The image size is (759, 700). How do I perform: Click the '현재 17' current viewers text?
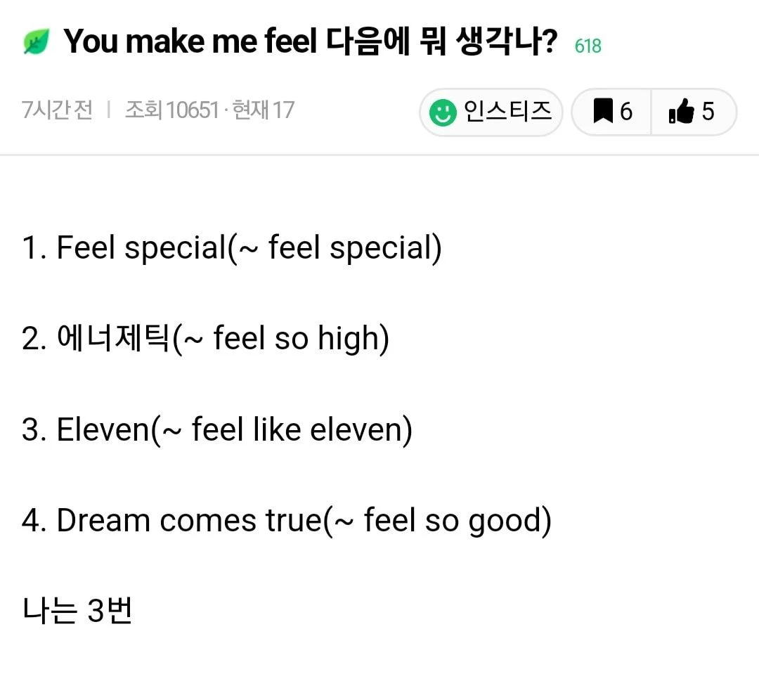click(x=263, y=110)
